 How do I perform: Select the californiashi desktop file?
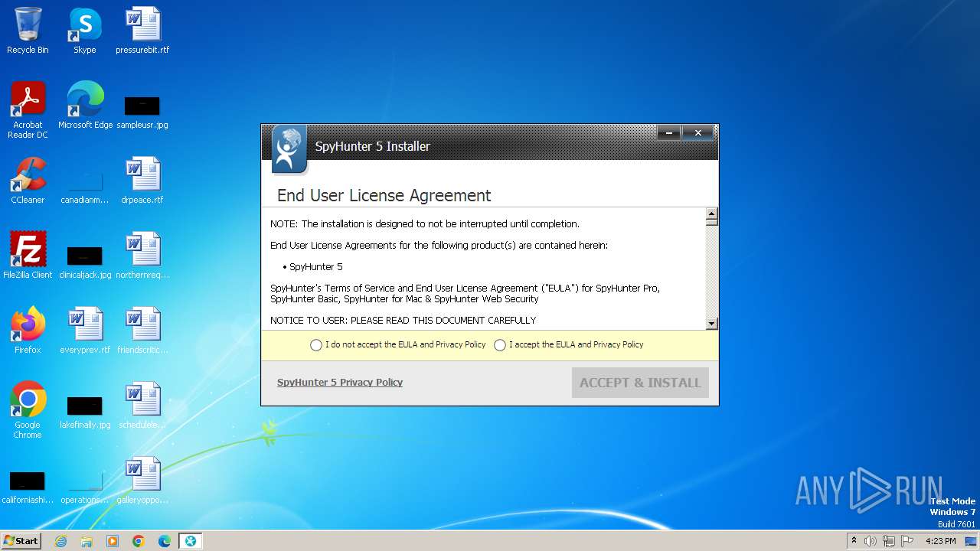pos(28,487)
